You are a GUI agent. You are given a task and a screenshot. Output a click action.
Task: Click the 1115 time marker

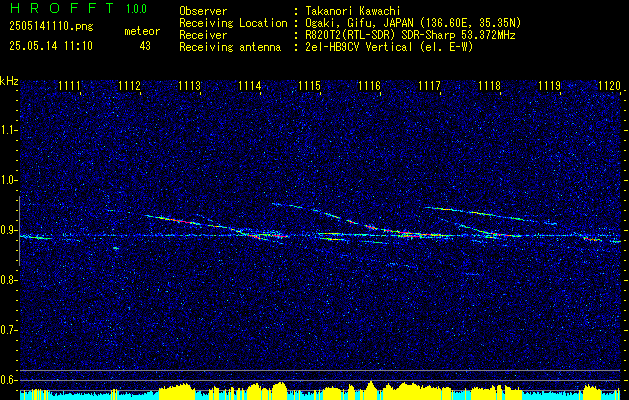pos(309,86)
